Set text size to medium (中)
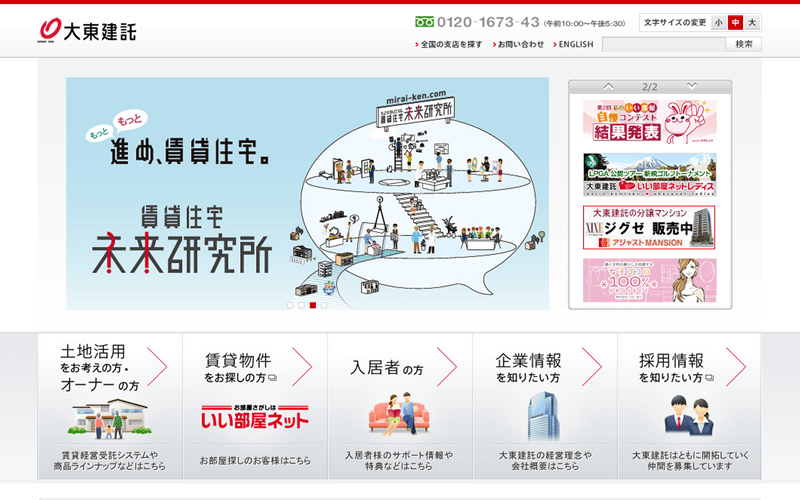The height and width of the screenshot is (500, 800). point(735,22)
